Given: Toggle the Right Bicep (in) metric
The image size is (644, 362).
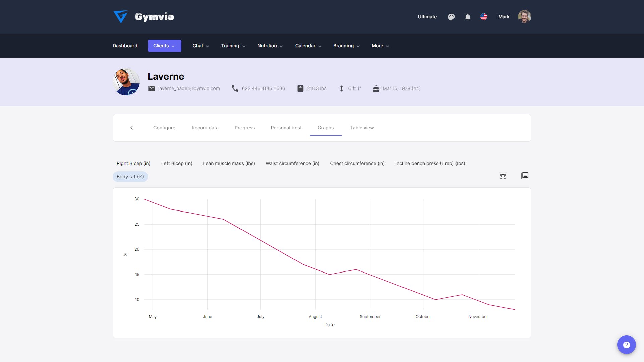Looking at the screenshot, I should point(133,163).
